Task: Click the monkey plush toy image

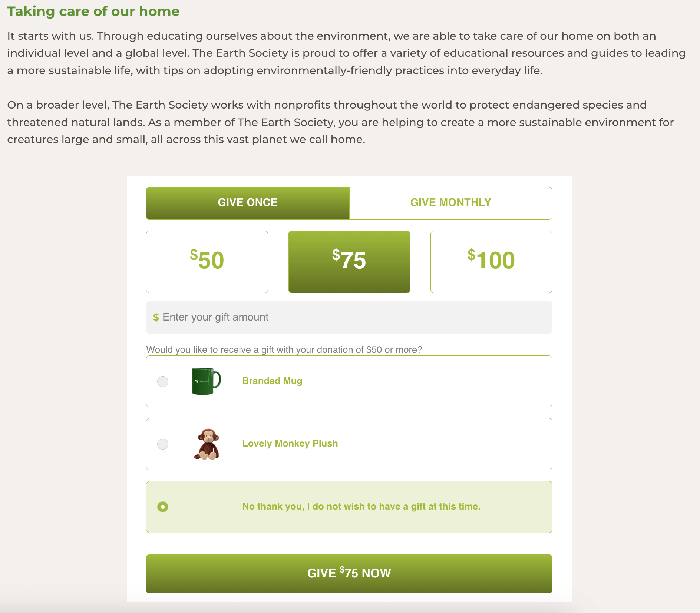Action: click(207, 444)
